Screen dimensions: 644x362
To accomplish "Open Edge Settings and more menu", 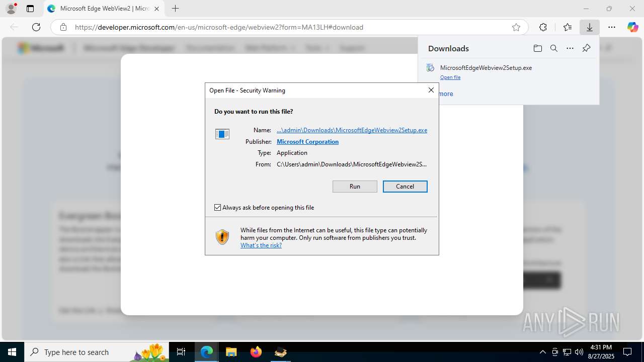I will tap(612, 27).
